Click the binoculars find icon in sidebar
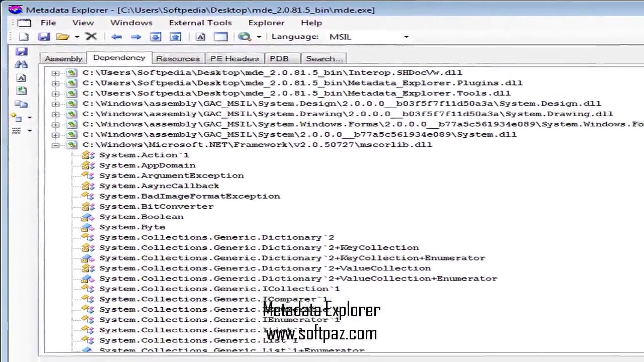The width and height of the screenshot is (644, 362). 21,65
